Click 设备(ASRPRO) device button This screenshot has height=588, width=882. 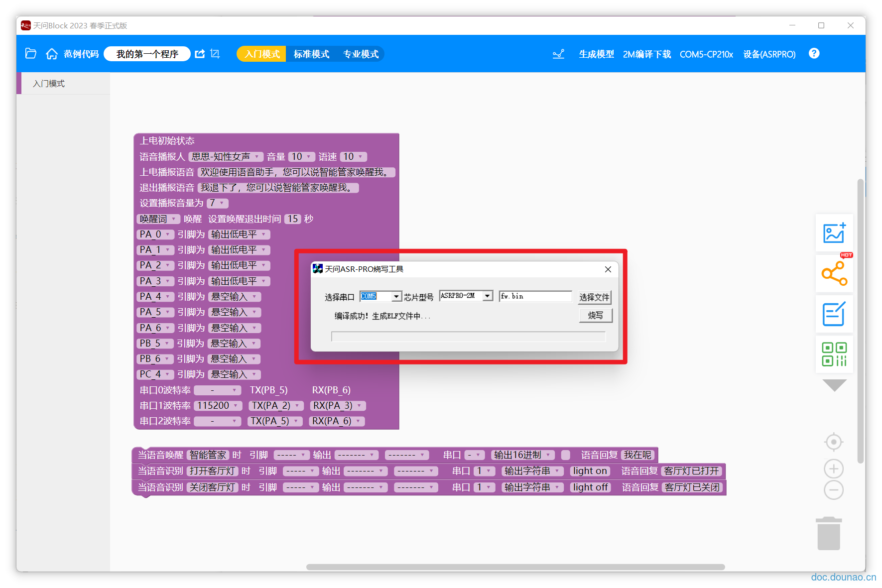click(x=769, y=54)
